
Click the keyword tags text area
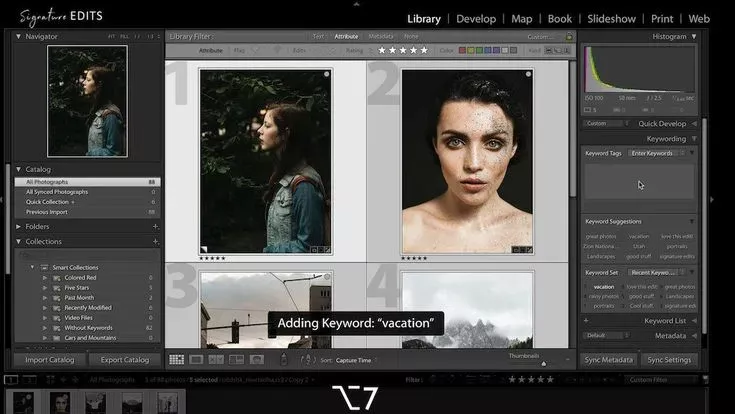(x=638, y=181)
